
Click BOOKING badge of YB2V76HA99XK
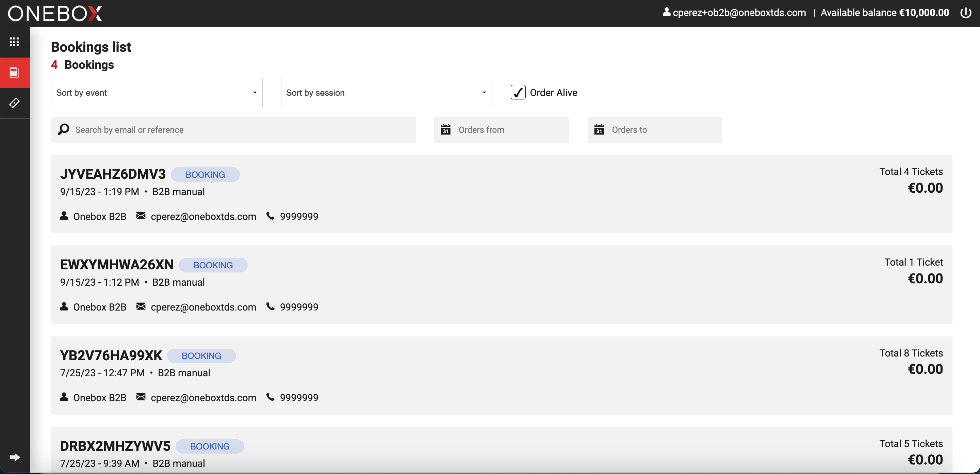[201, 355]
